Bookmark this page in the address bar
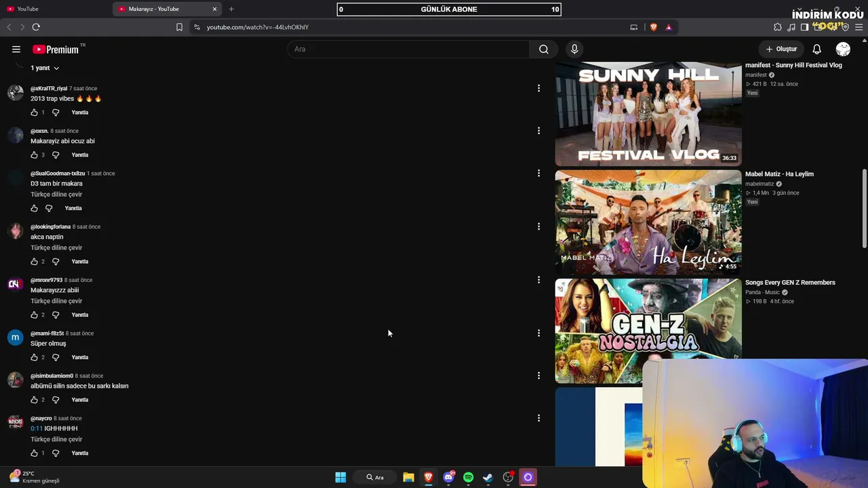Screen dimensions: 868x488 [x=179, y=27]
